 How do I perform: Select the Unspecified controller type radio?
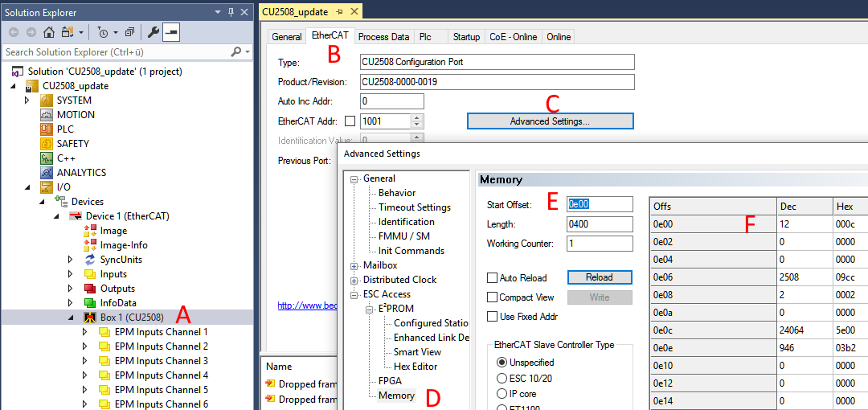click(502, 363)
